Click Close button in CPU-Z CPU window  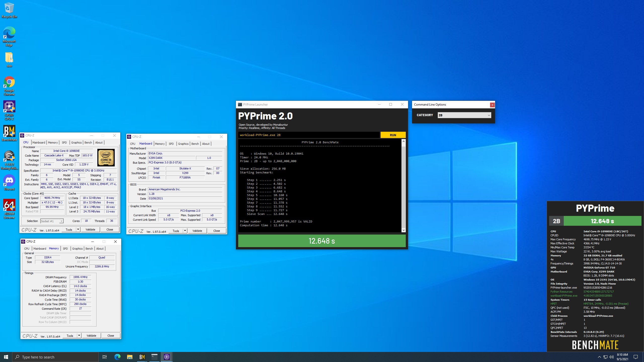click(110, 230)
